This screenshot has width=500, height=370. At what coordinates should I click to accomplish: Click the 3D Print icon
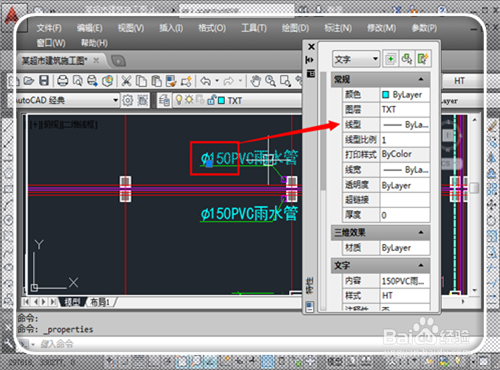107,81
